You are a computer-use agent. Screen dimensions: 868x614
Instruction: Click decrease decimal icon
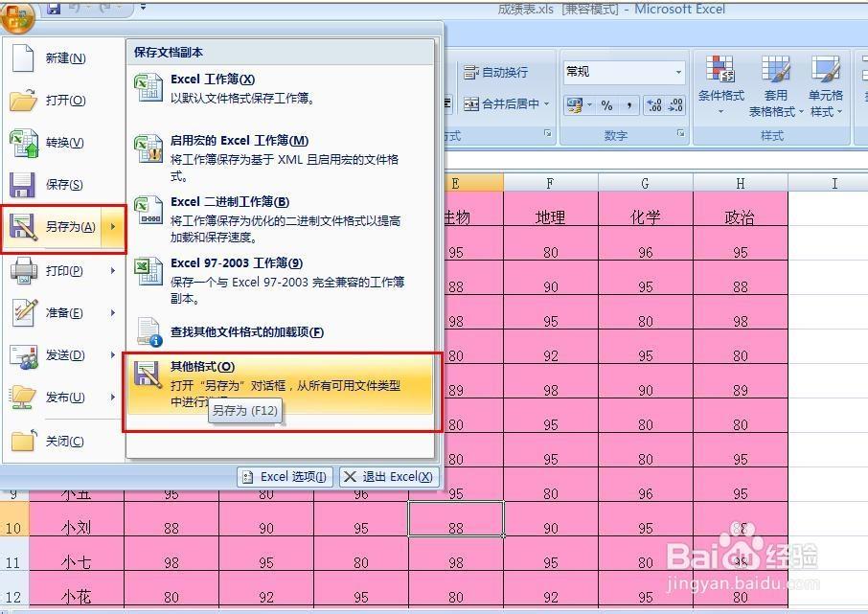pos(676,105)
